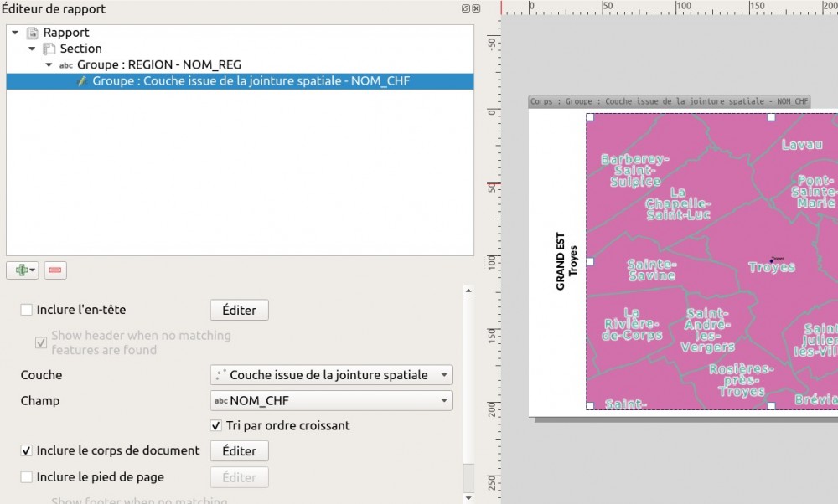Click the abc icon beside Groupe REGION
Viewport: 838px width, 504px height.
pos(65,65)
